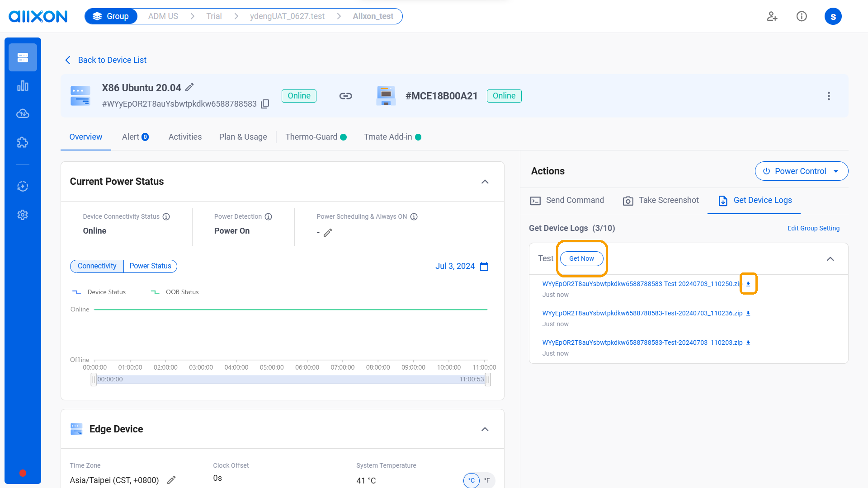Image resolution: width=868 pixels, height=488 pixels.
Task: Open the Power Control dropdown
Action: pyautogui.click(x=802, y=171)
